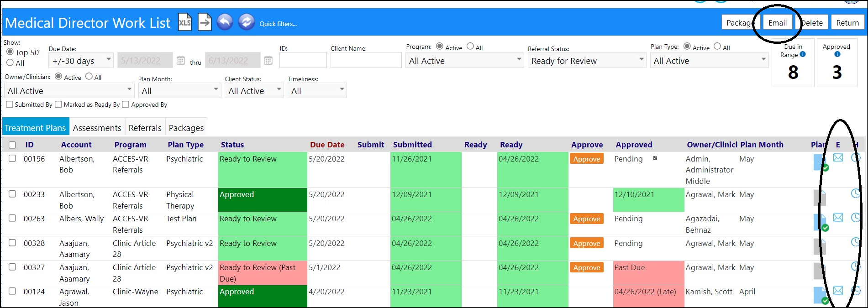
Task: View history clock for ID 00196
Action: click(856, 157)
